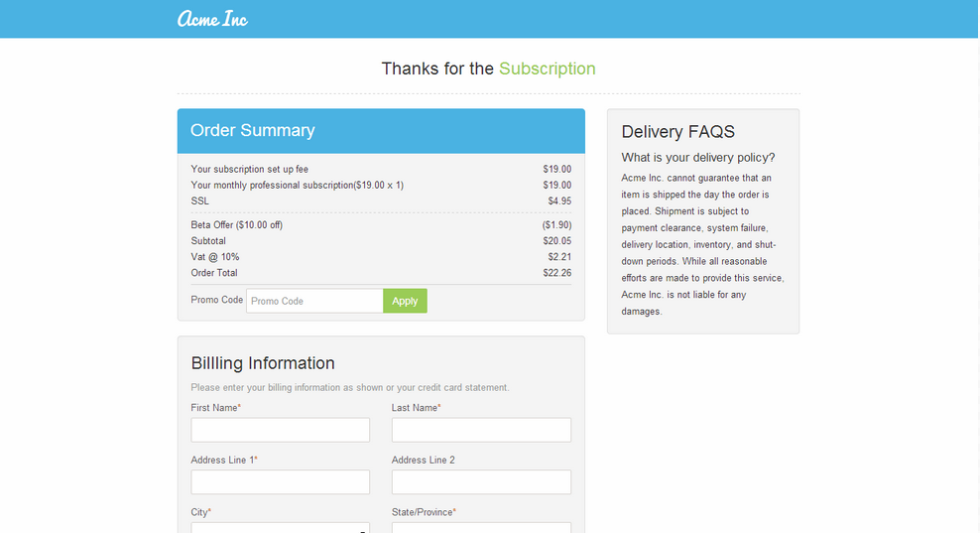Click the Apply promo code button
Viewport: 980px width, 533px height.
click(x=405, y=301)
